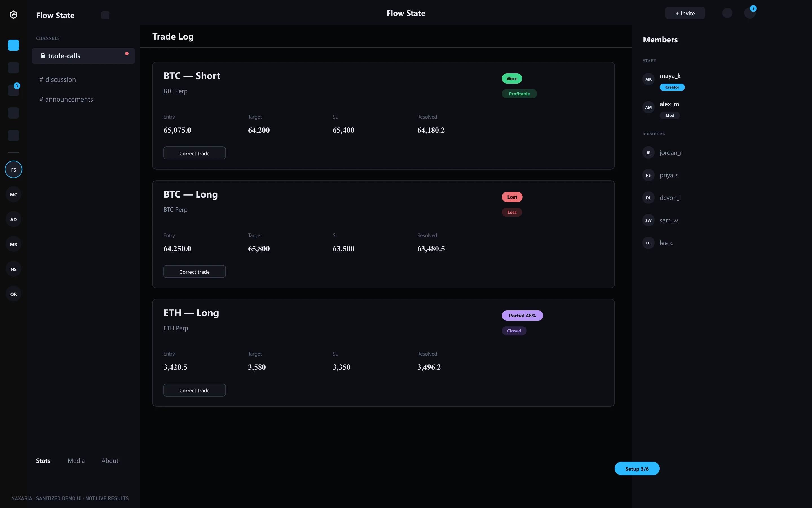The image size is (812, 508).
Task: Click the small square beside Flow State title
Action: point(105,15)
